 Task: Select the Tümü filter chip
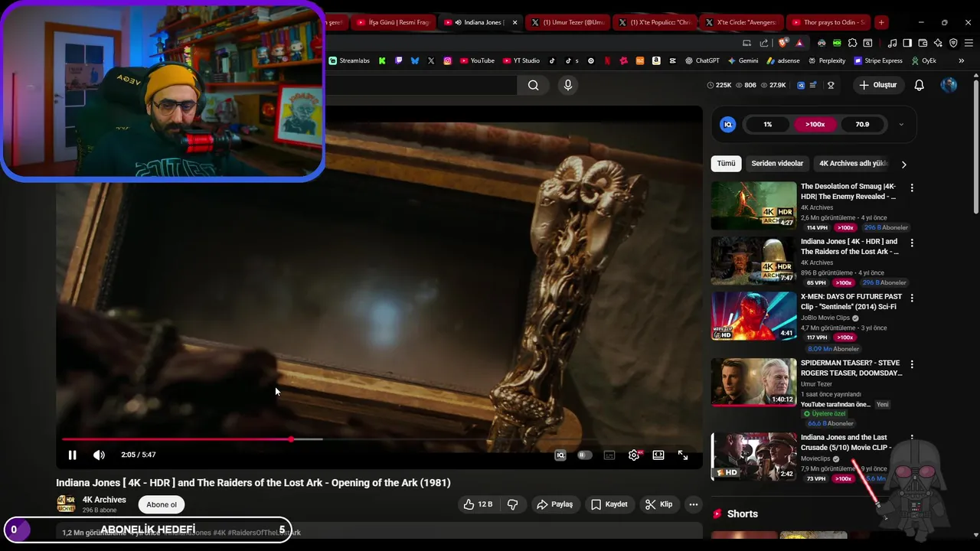point(726,164)
